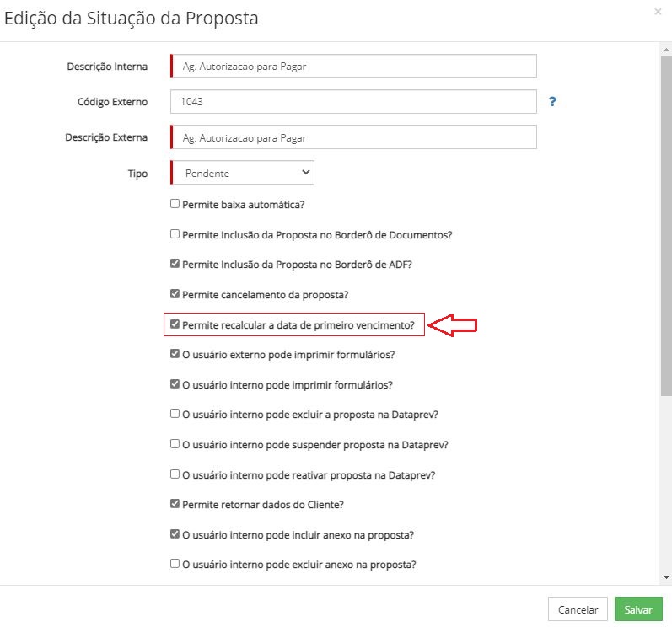Click the Descrição Interna text field
The height and width of the screenshot is (627, 672).
pos(353,66)
